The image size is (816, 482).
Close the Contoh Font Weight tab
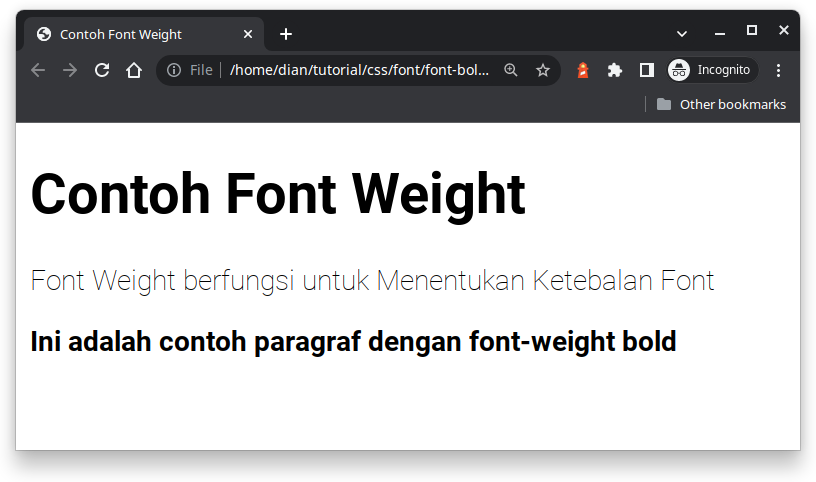click(x=248, y=34)
